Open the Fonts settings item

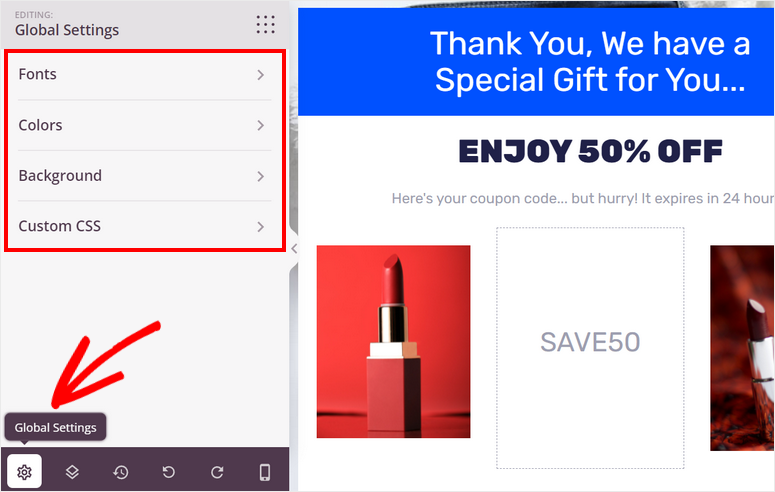tap(145, 75)
